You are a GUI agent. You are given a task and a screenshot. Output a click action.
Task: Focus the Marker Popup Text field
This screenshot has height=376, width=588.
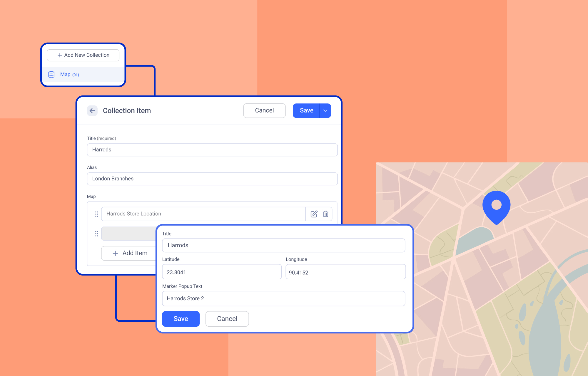tap(283, 298)
